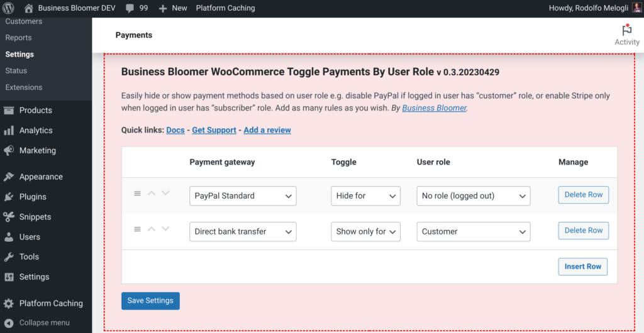Image resolution: width=644 pixels, height=333 pixels.
Task: Click the Analytics bar chart icon
Action: 9,131
